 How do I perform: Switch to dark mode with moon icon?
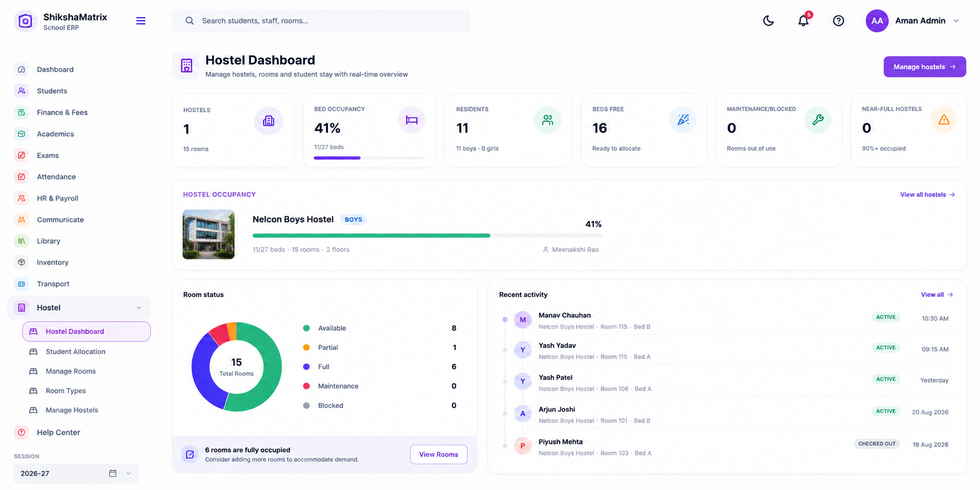tap(768, 21)
